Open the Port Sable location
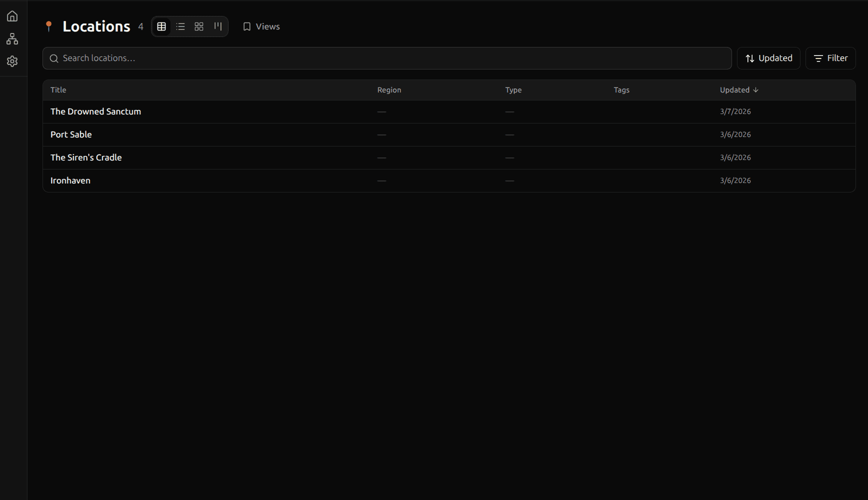This screenshot has height=500, width=868. 71,134
